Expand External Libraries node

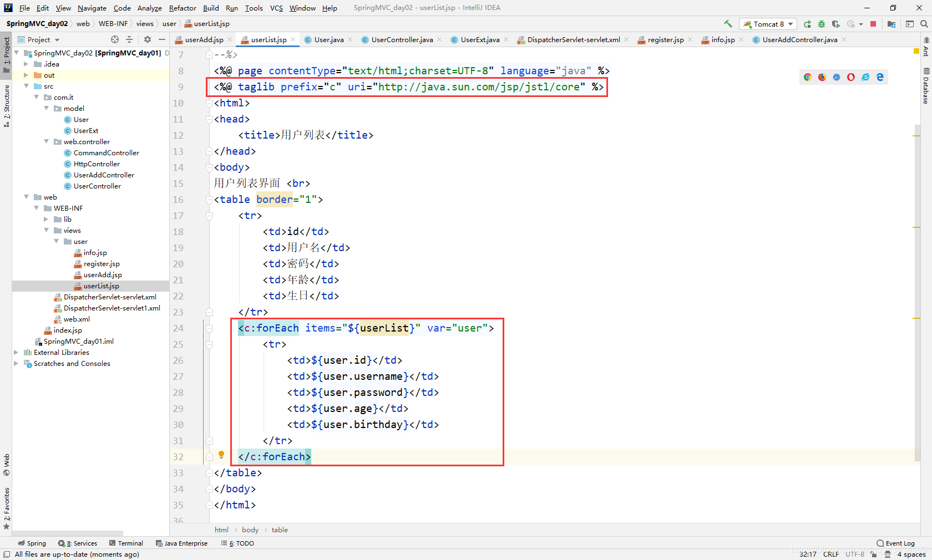(x=16, y=352)
